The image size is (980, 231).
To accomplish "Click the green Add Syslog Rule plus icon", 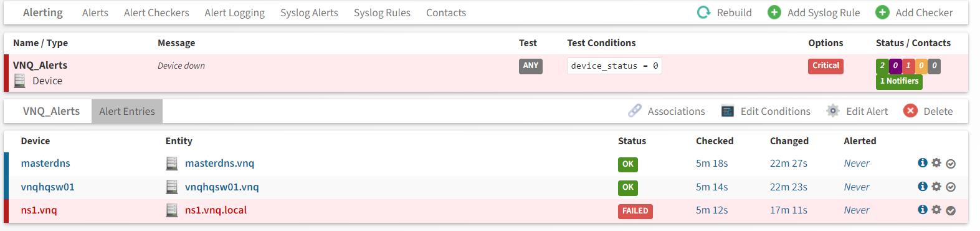I will [774, 12].
